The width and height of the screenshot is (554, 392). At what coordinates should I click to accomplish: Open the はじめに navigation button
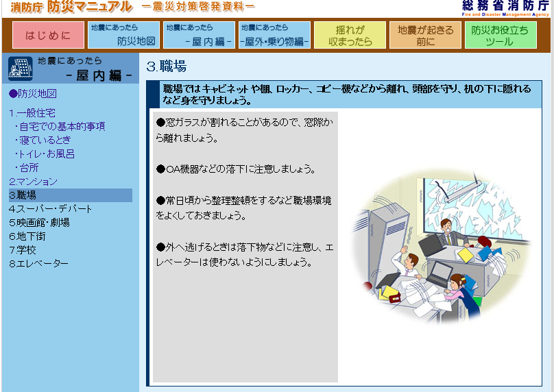[x=48, y=35]
